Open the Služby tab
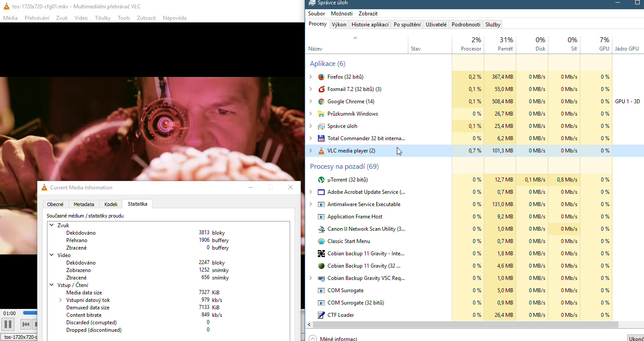 coord(493,25)
